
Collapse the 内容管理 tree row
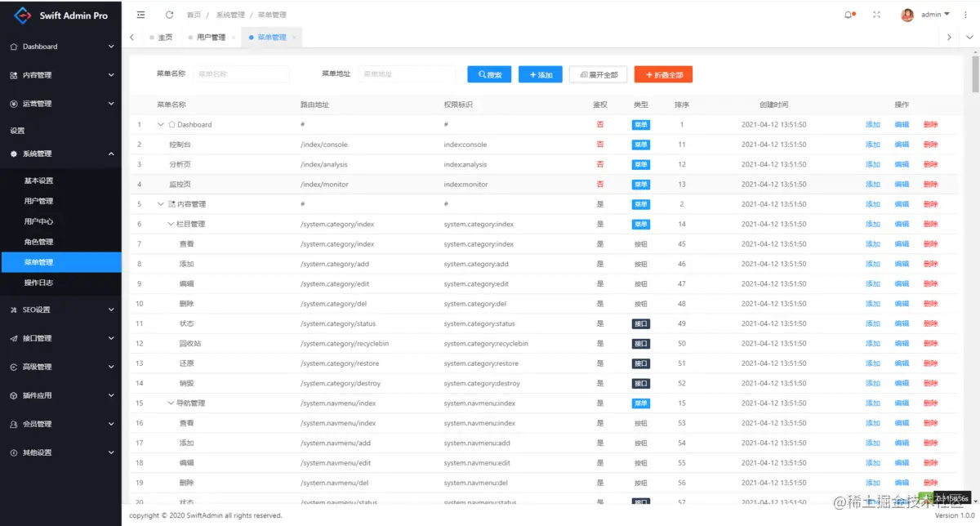coord(161,204)
